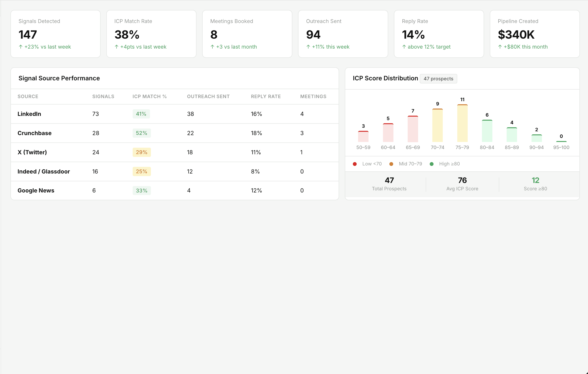Click Crunchbase's 52% ICP match badge
Viewport: 588px width, 374px height.
click(x=141, y=133)
